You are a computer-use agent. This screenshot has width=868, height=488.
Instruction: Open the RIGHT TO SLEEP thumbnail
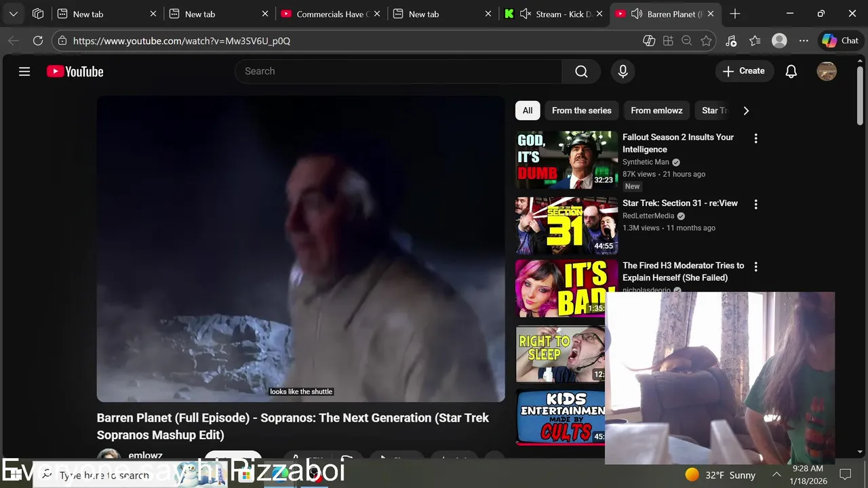[x=561, y=354]
